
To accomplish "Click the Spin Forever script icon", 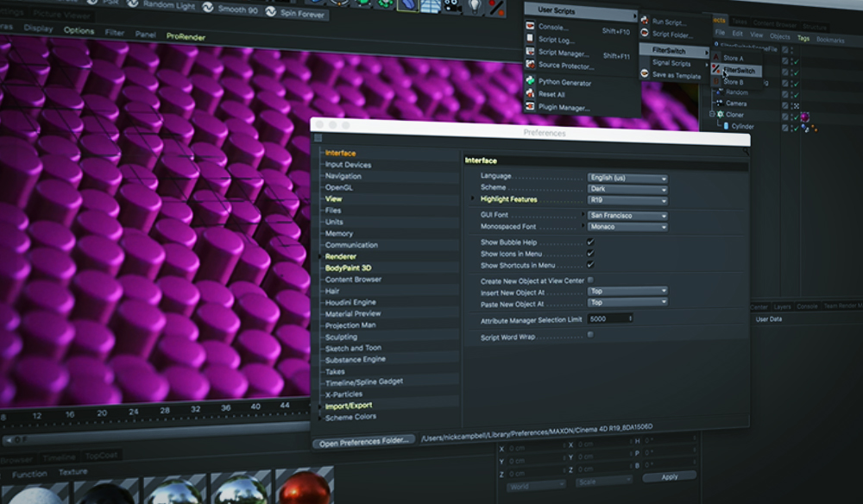I will coord(271,11).
